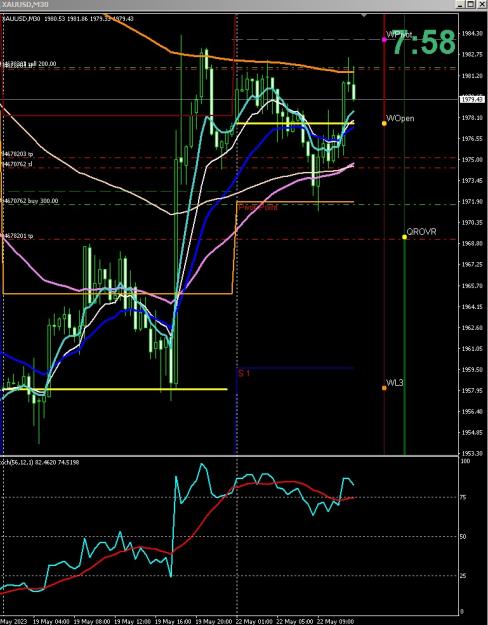
Task: Click the 22 May 09:00 time label
Action: pos(335,621)
